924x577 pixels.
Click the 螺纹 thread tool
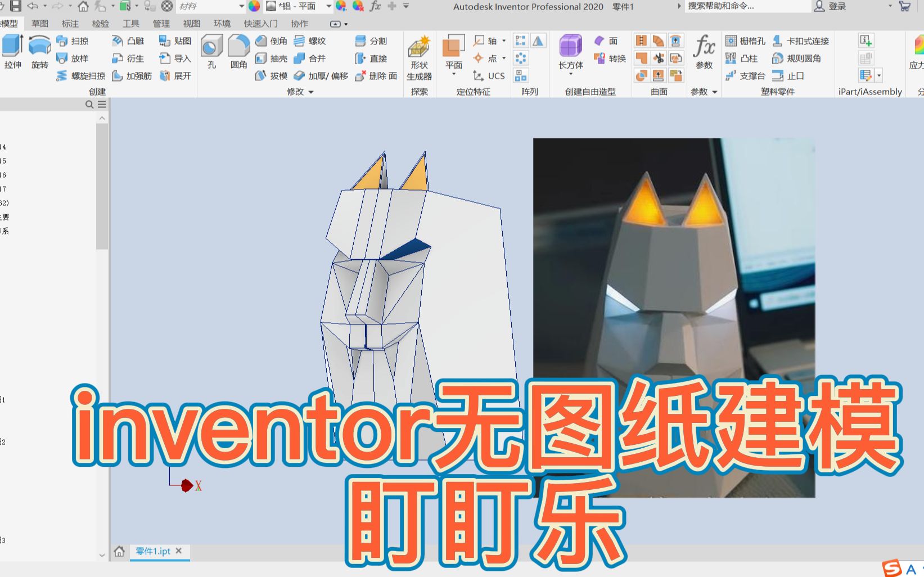310,41
